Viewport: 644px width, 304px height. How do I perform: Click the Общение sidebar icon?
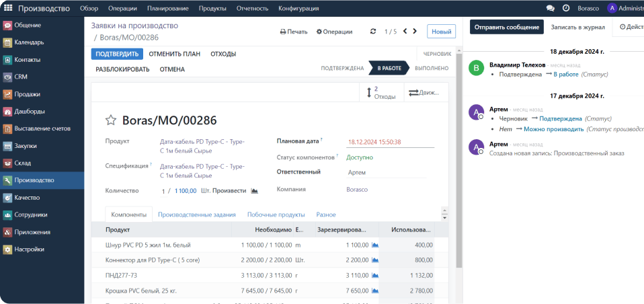(x=7, y=25)
